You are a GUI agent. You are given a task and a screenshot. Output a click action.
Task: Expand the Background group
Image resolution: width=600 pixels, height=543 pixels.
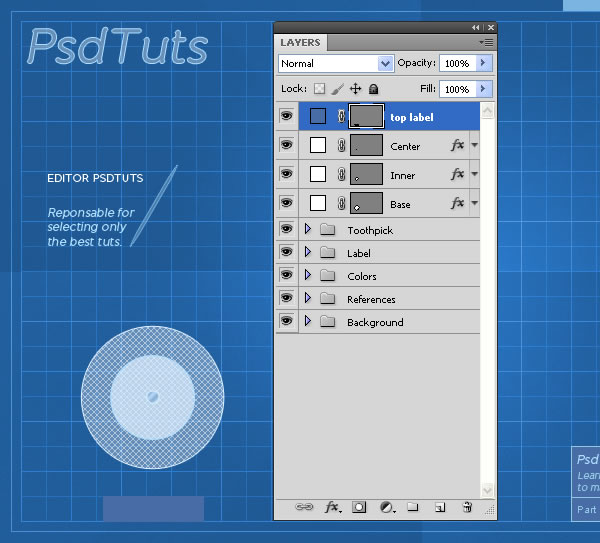pos(308,321)
